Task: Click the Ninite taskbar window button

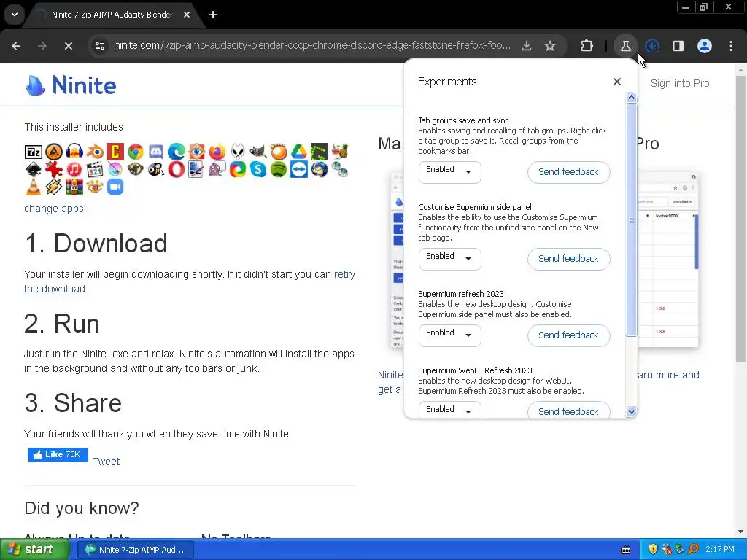Action: click(x=135, y=550)
